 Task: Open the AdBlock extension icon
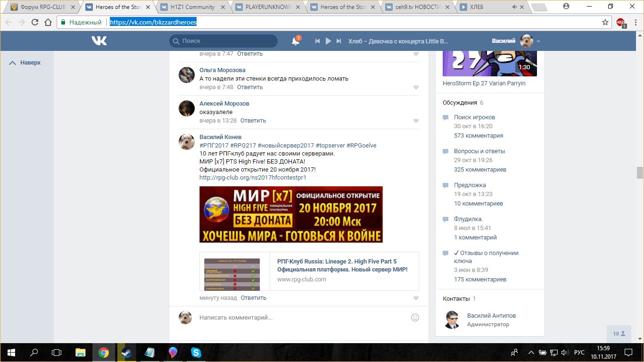tap(620, 22)
